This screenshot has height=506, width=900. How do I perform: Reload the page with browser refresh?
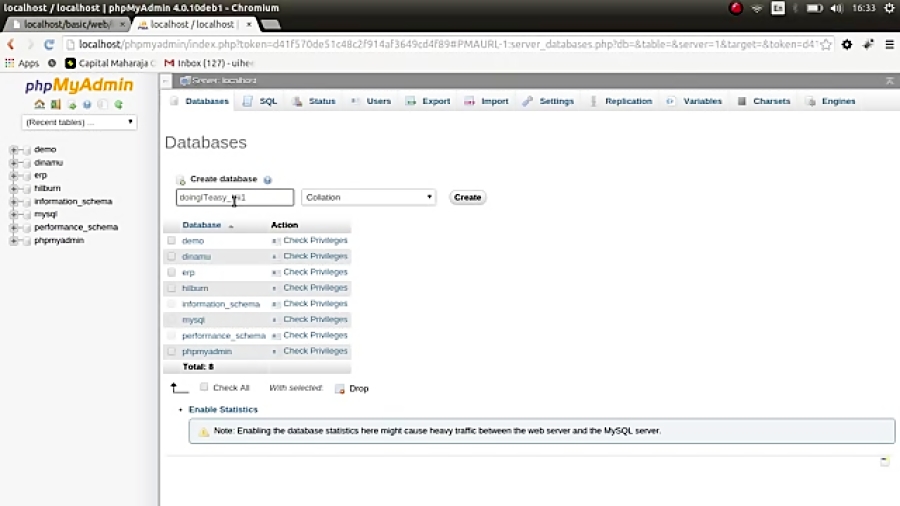[x=49, y=44]
